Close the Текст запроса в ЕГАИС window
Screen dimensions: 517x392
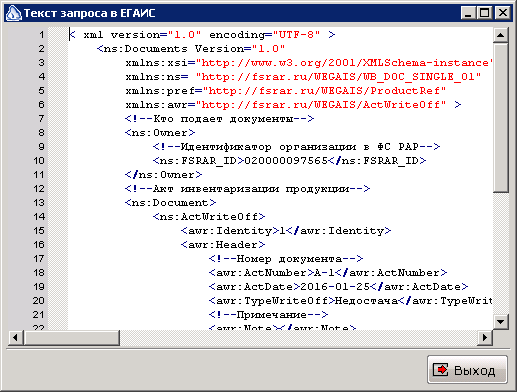[x=503, y=13]
